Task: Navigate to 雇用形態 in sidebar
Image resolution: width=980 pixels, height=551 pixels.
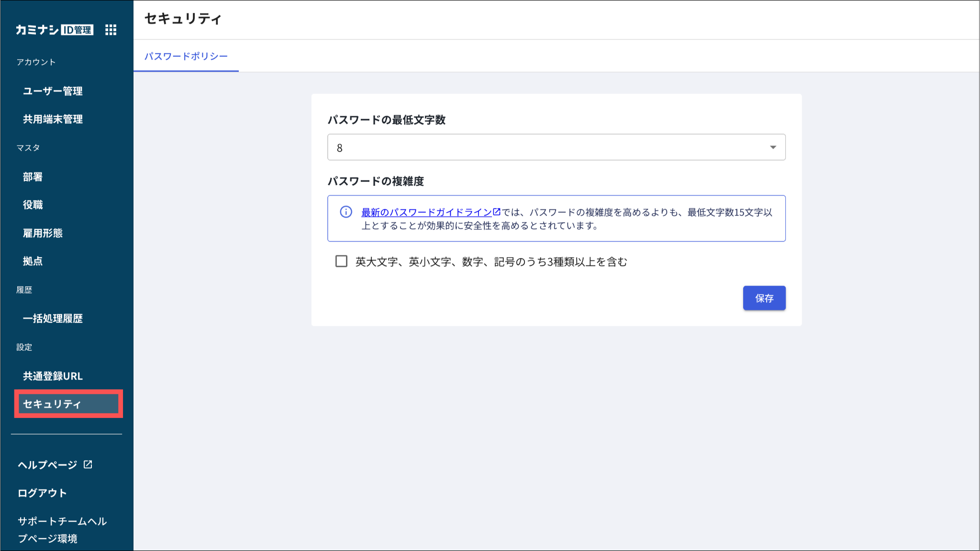Action: (43, 233)
